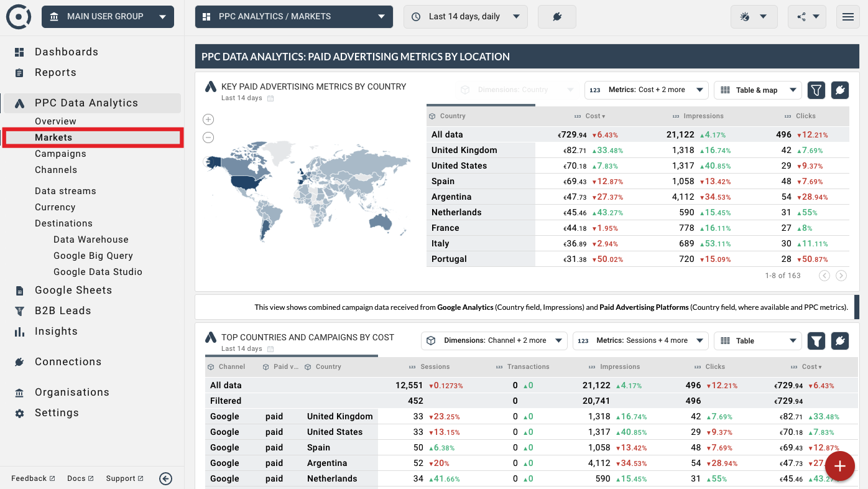Click the plug icon button in the top toolbar

click(x=557, y=17)
